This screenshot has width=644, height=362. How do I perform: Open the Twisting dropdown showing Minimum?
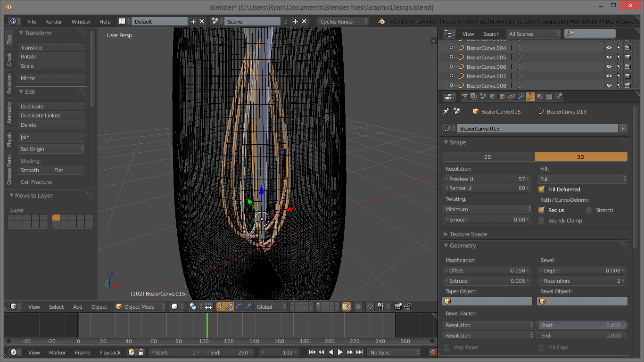(x=488, y=209)
